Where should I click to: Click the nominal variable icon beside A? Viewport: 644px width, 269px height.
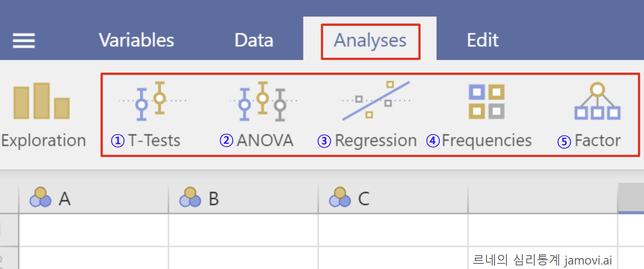pos(40,197)
